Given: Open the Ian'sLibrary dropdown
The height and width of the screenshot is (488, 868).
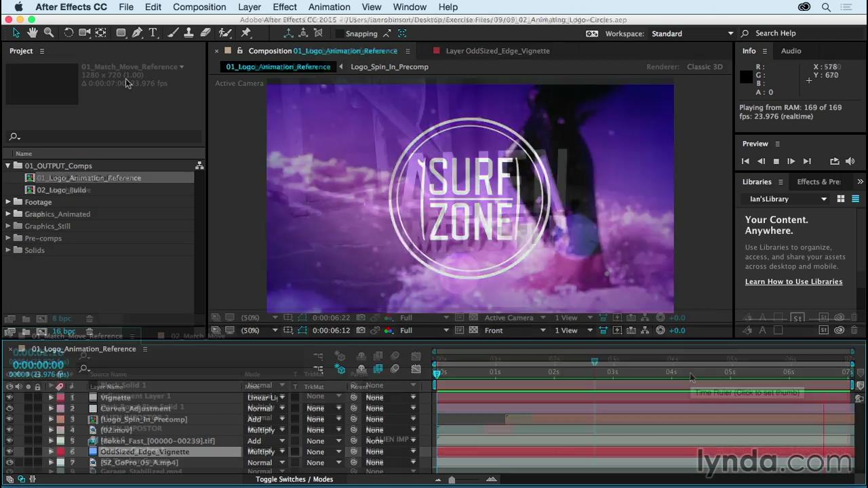Looking at the screenshot, I should coord(788,199).
